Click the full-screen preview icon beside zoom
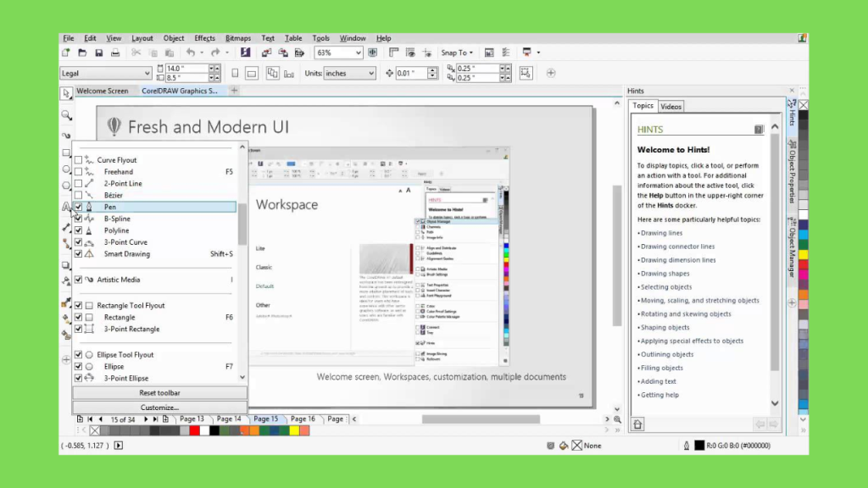 click(x=373, y=53)
